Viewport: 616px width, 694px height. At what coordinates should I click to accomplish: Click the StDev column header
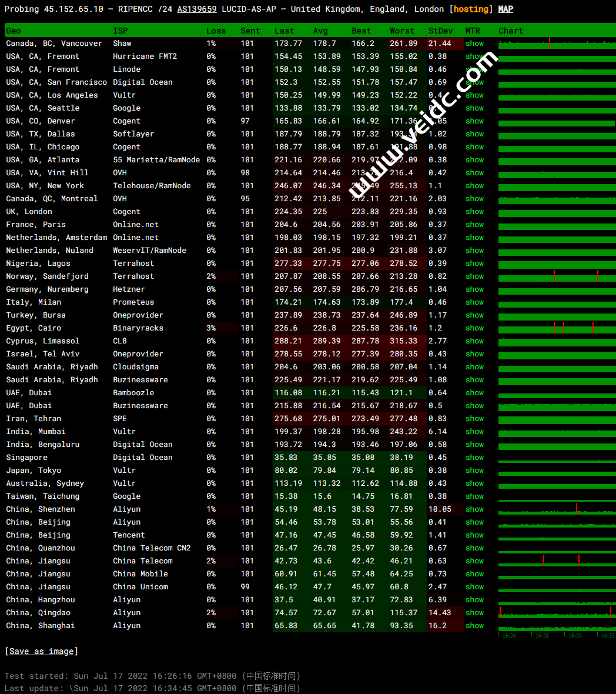(440, 31)
